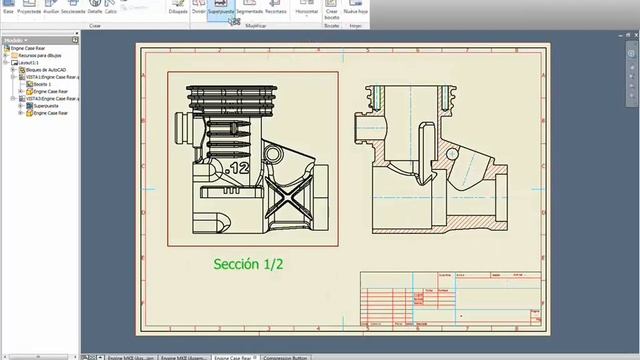Create a Detalle view
This screenshot has width=640, height=360.
(x=95, y=7)
